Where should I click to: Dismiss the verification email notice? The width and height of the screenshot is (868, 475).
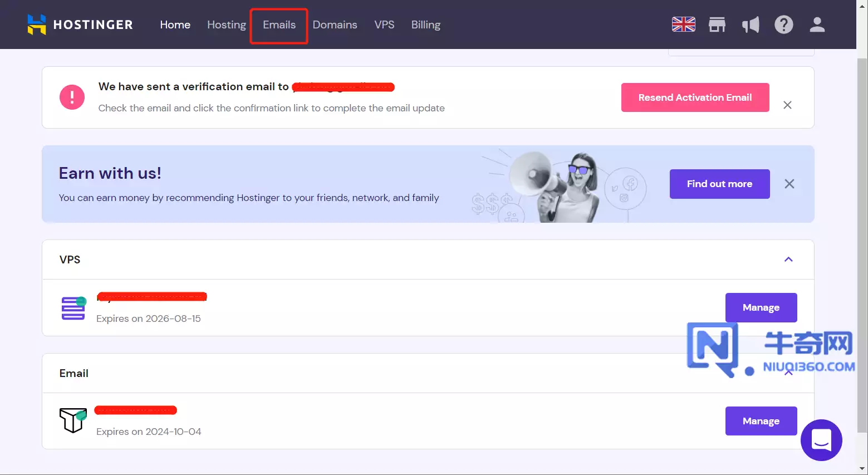(787, 105)
